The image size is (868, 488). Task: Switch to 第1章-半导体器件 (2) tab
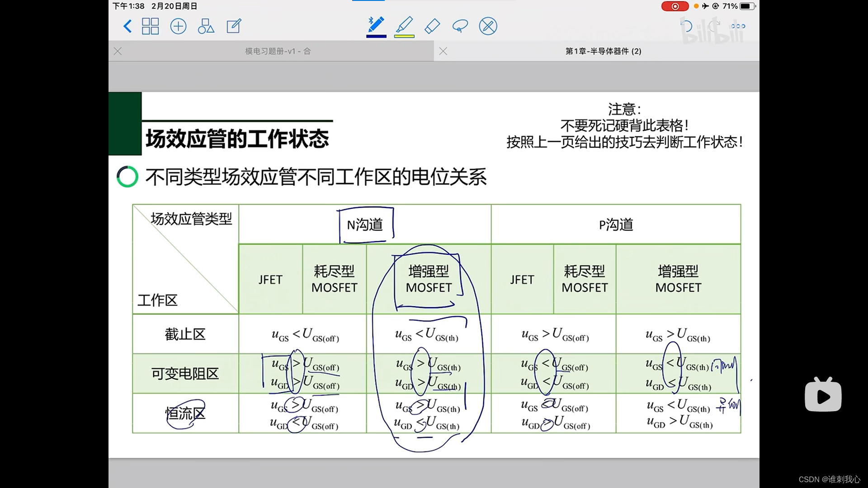click(x=603, y=51)
